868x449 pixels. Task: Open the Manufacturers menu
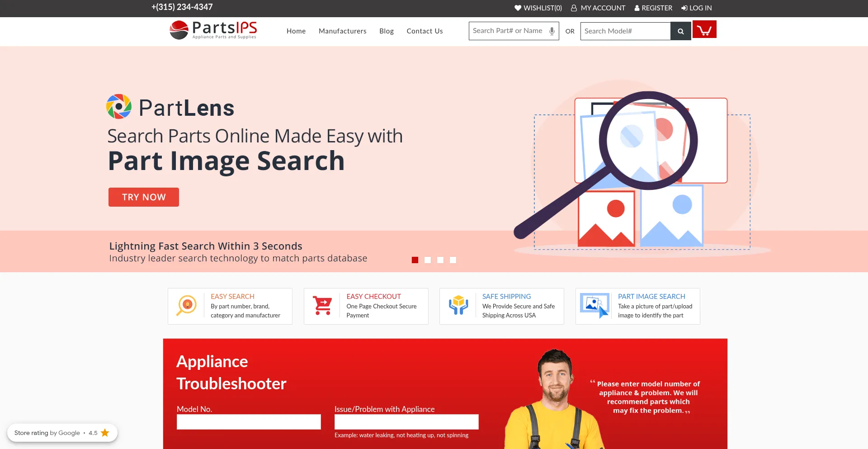342,31
